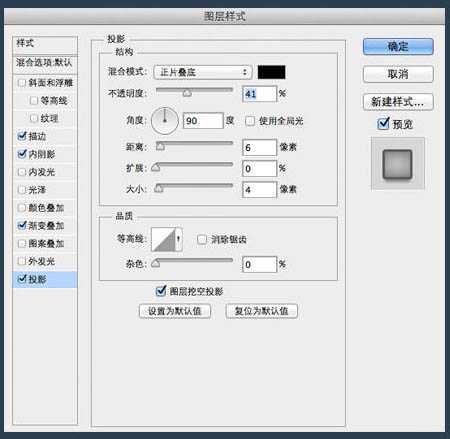Viewport: 450px width, 439px height.
Task: Click the 距离 slider handle
Action: coord(160,146)
